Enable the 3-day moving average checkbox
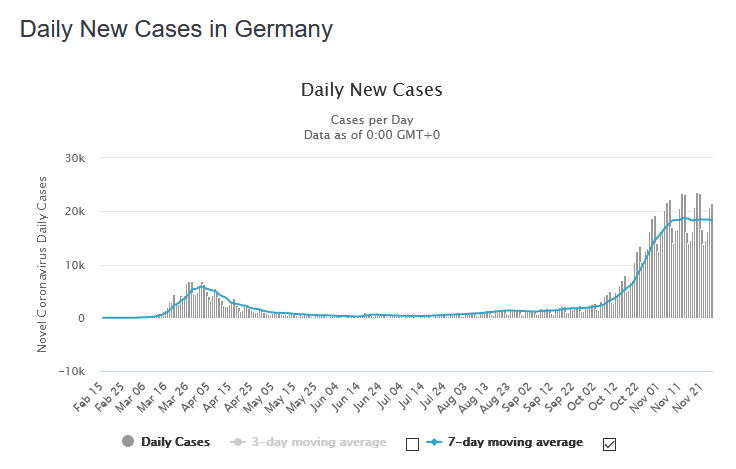 (x=412, y=443)
